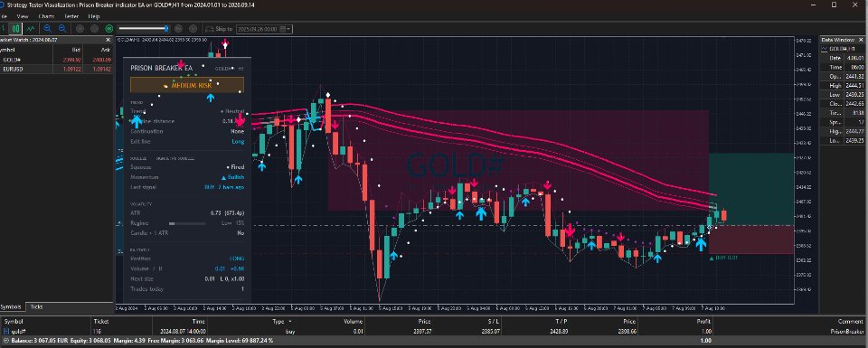Viewport: 868px width, 348px height.
Task: Click the Ticket column header
Action: pos(100,321)
